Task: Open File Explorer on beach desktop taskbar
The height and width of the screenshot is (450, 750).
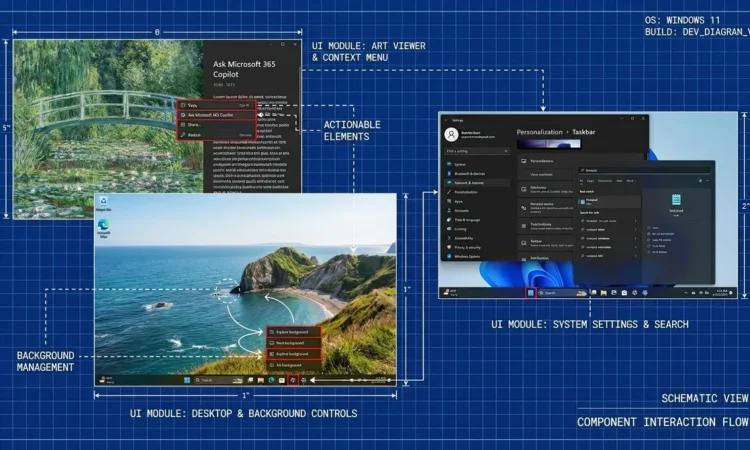Action: (258, 381)
